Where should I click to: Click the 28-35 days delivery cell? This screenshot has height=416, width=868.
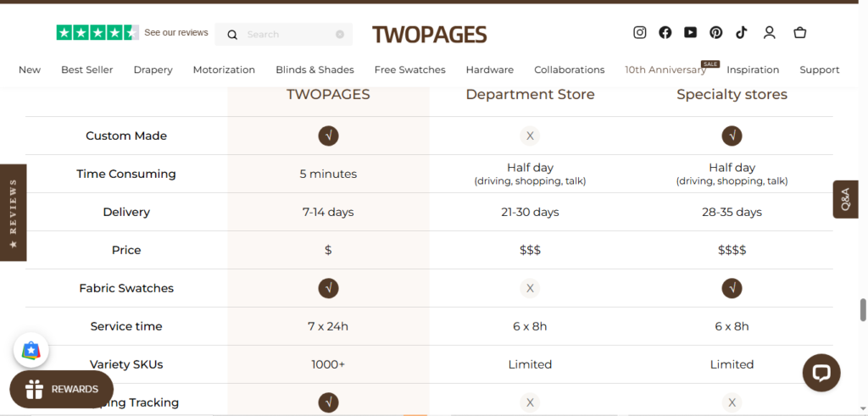pos(732,212)
